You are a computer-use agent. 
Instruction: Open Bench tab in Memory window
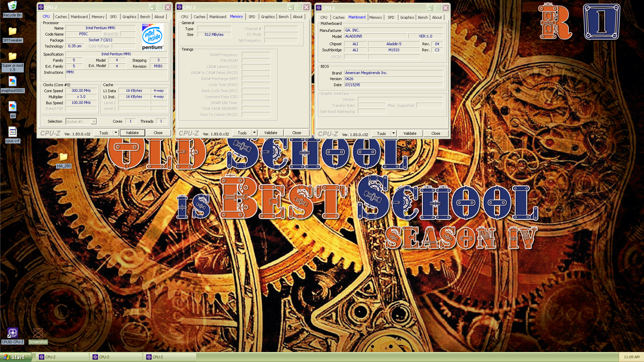tap(284, 17)
